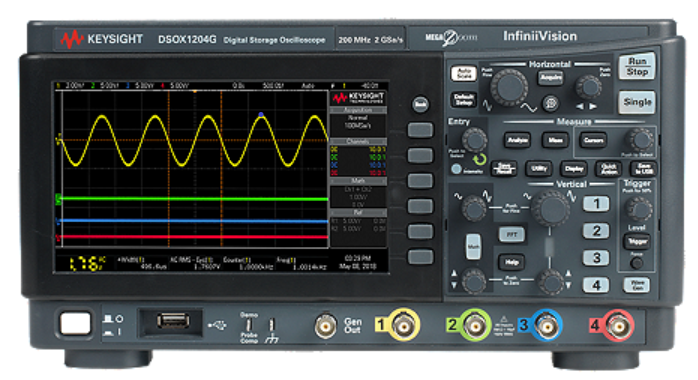Click the green channel 2 flat trace

pos(194,199)
